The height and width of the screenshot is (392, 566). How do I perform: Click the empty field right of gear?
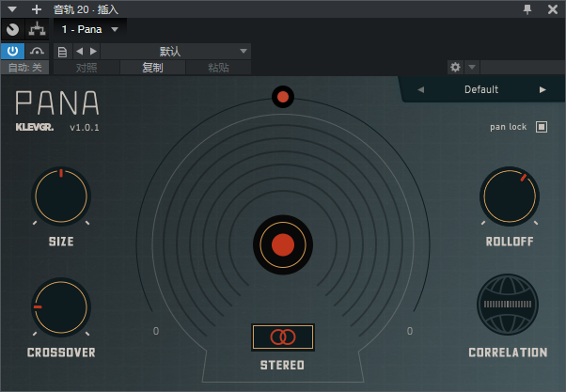[x=523, y=67]
